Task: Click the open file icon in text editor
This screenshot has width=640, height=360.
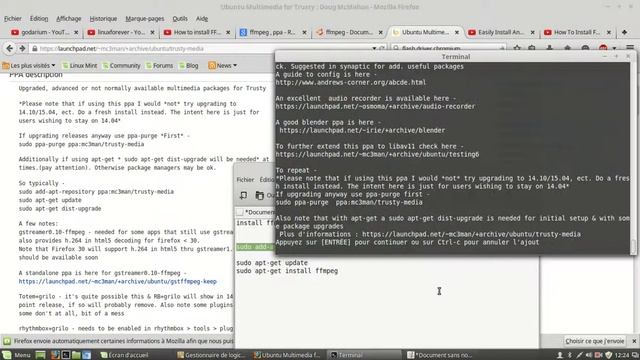Action: coord(259,195)
